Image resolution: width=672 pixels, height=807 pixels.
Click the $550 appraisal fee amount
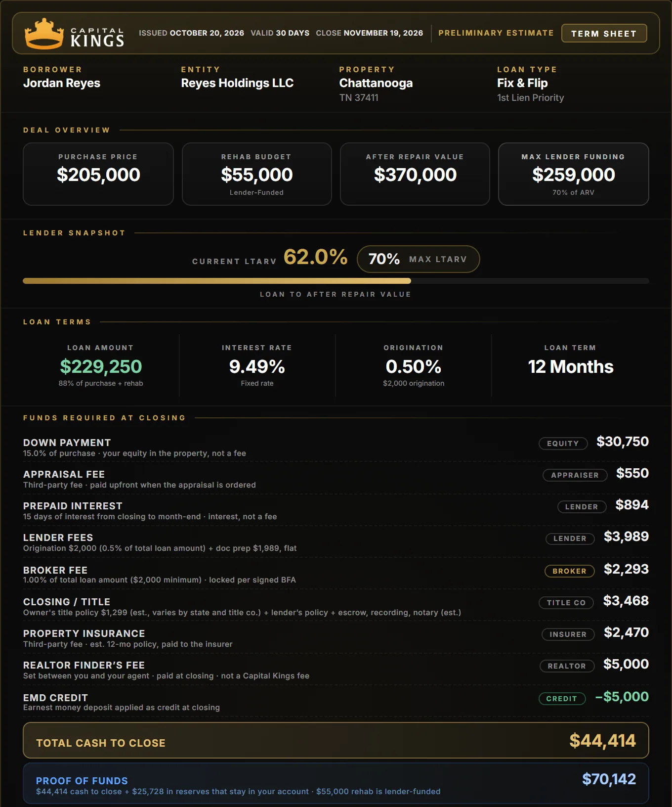[632, 473]
